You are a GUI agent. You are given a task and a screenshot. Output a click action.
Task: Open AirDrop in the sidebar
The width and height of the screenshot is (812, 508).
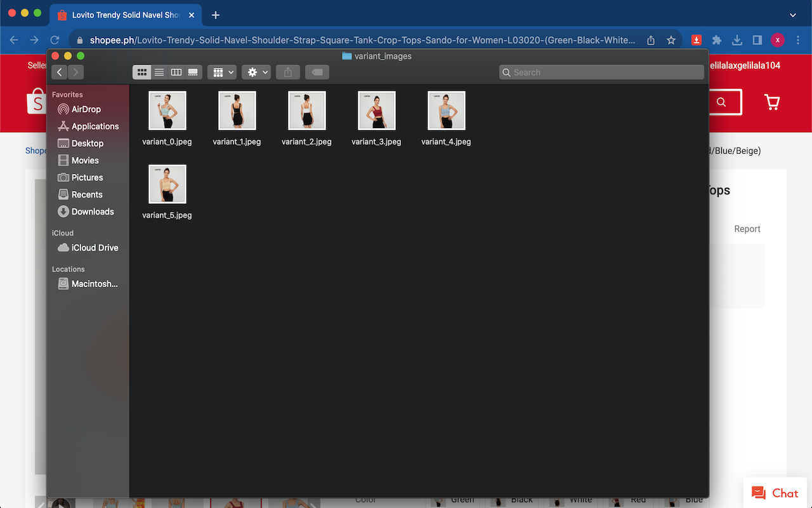point(86,109)
